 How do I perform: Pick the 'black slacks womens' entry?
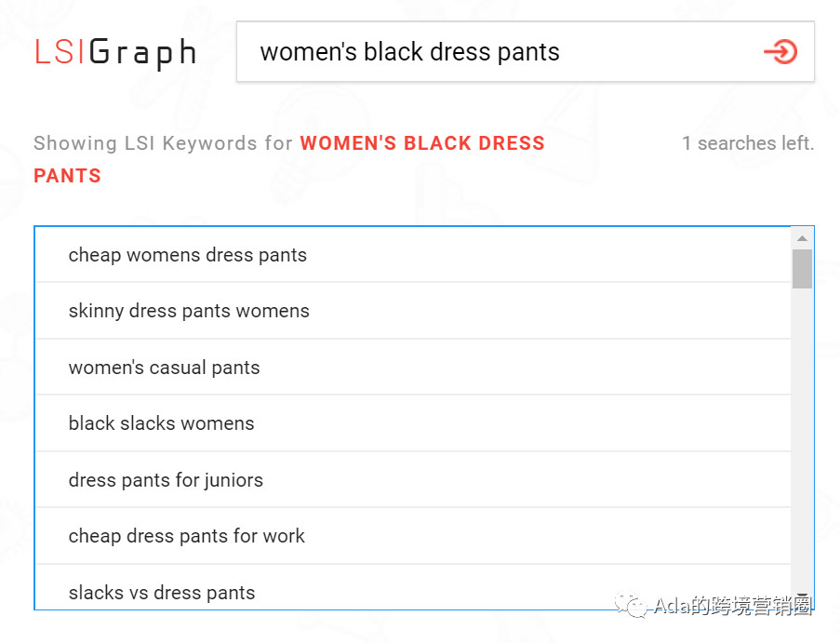[161, 423]
